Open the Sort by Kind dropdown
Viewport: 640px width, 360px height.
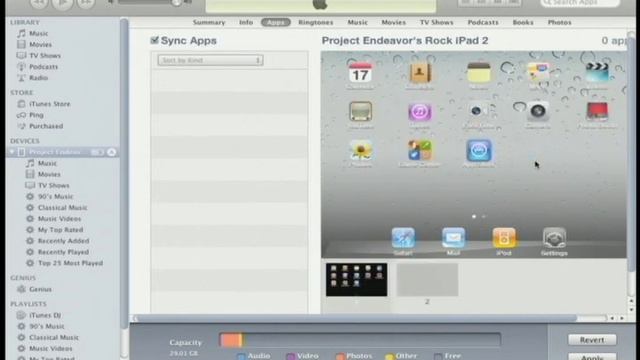point(210,60)
